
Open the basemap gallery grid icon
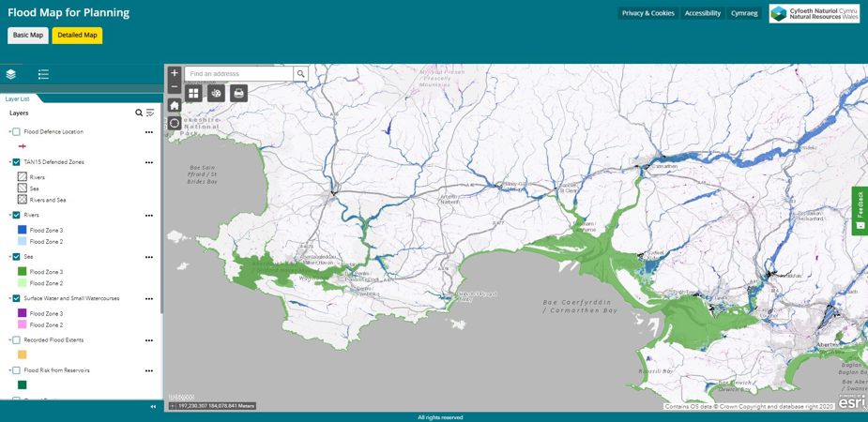193,93
